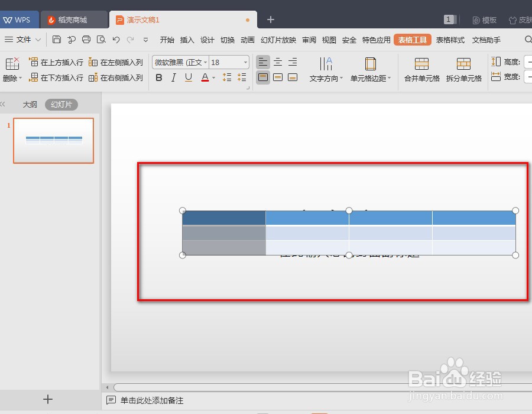Click the column width (宽度) icon

(x=496, y=77)
